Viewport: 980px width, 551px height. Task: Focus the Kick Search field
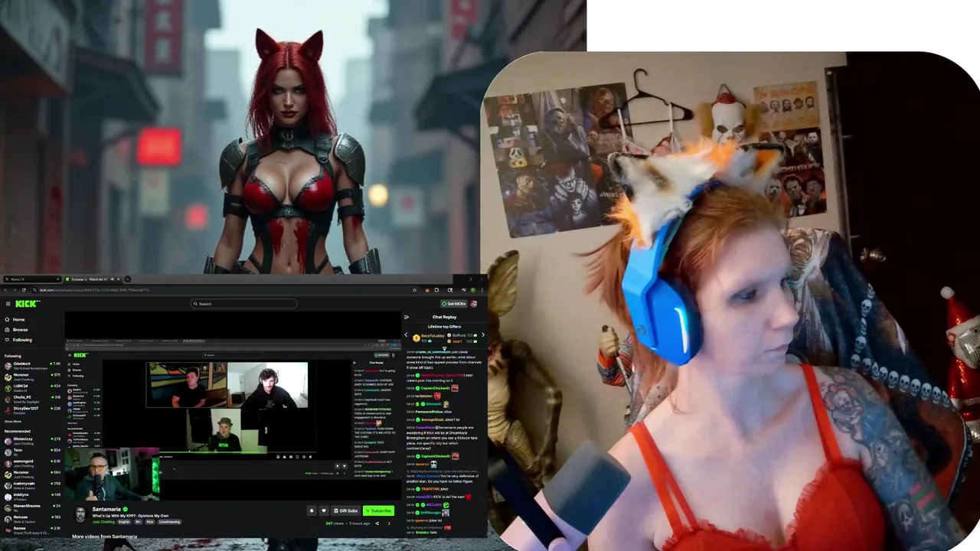(x=243, y=304)
